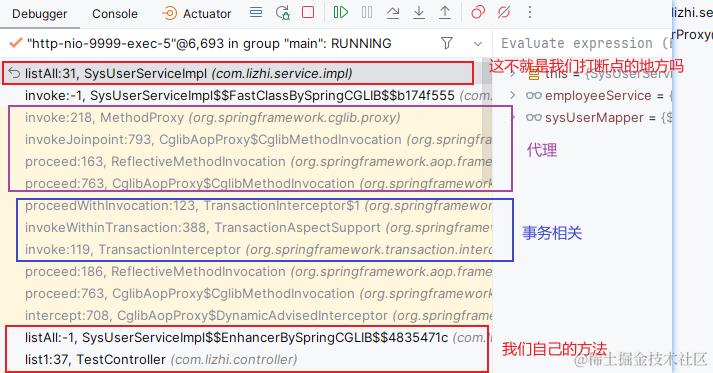
Task: Step over the current line
Action: click(x=393, y=13)
